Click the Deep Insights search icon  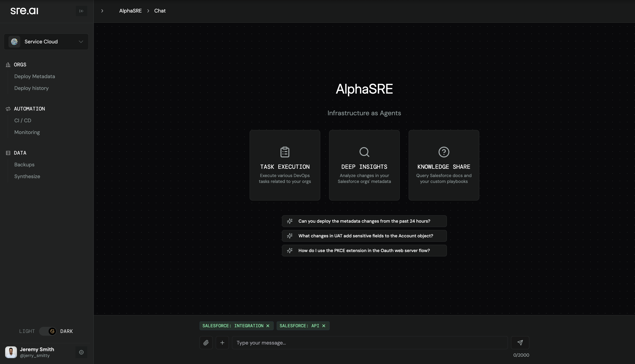click(x=364, y=152)
